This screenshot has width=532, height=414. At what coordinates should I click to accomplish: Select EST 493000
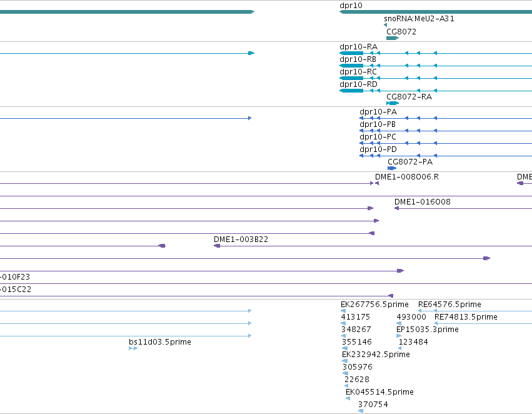[411, 317]
